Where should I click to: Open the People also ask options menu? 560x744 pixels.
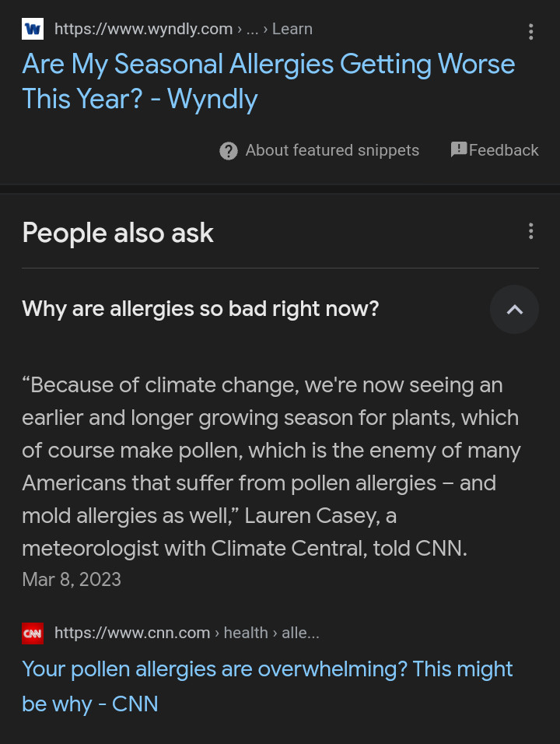pyautogui.click(x=530, y=231)
